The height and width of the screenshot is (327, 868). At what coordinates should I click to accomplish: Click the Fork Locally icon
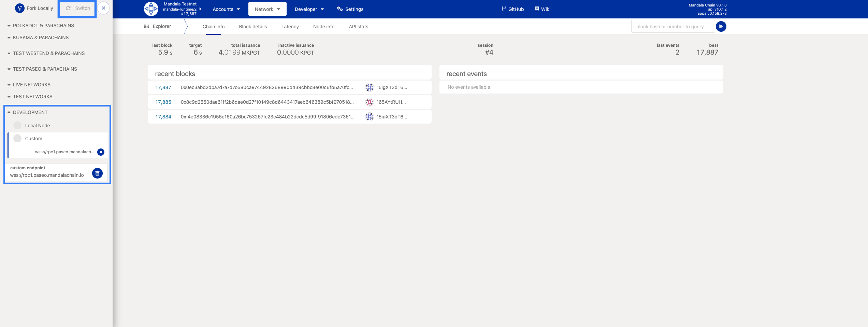pyautogui.click(x=20, y=8)
